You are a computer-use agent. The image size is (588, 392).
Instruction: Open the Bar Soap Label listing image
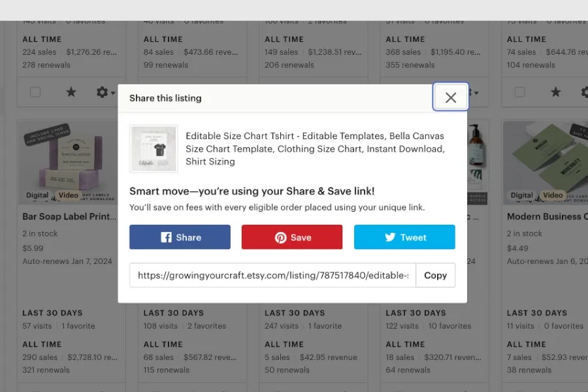(x=68, y=163)
